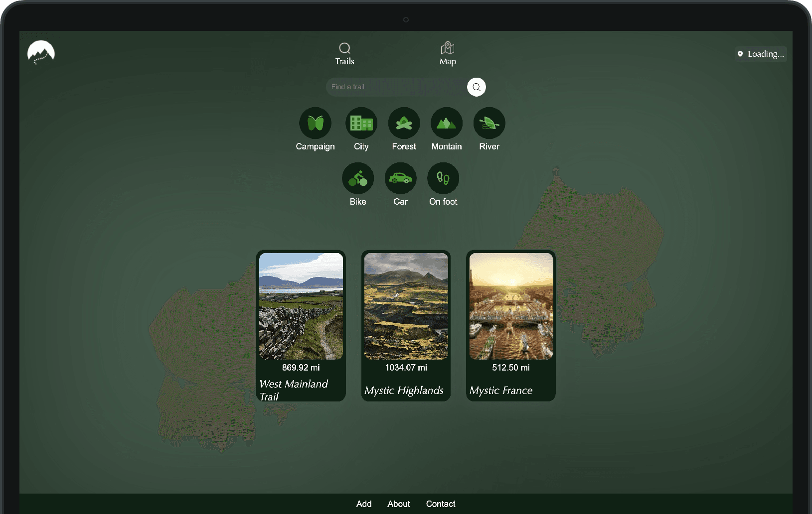Select the Campaign category icon
This screenshot has height=514, width=812.
[315, 123]
